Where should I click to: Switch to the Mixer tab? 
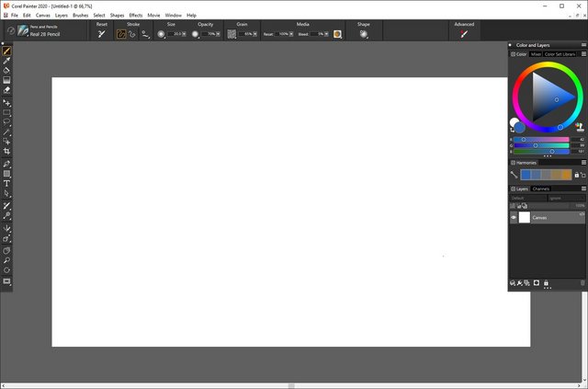click(x=536, y=54)
